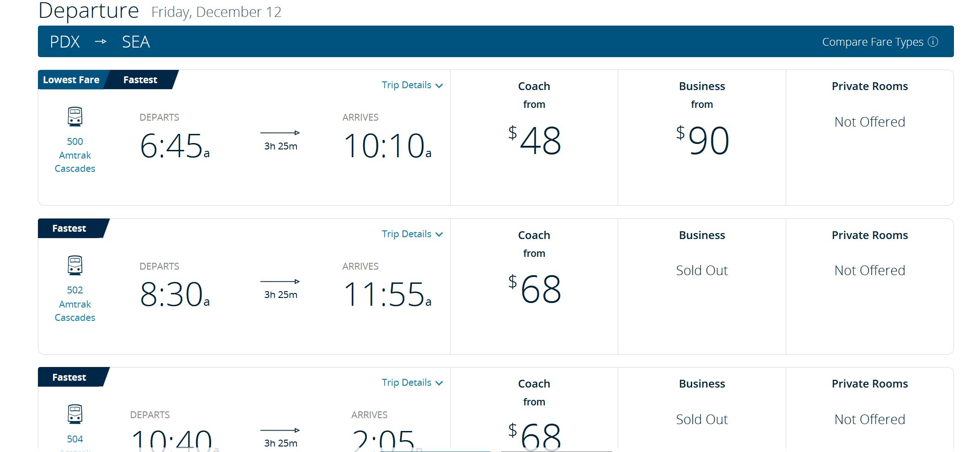Expand Trip Details for the 8:30a departure
Viewport: 980px width, 452px height.
pos(412,234)
